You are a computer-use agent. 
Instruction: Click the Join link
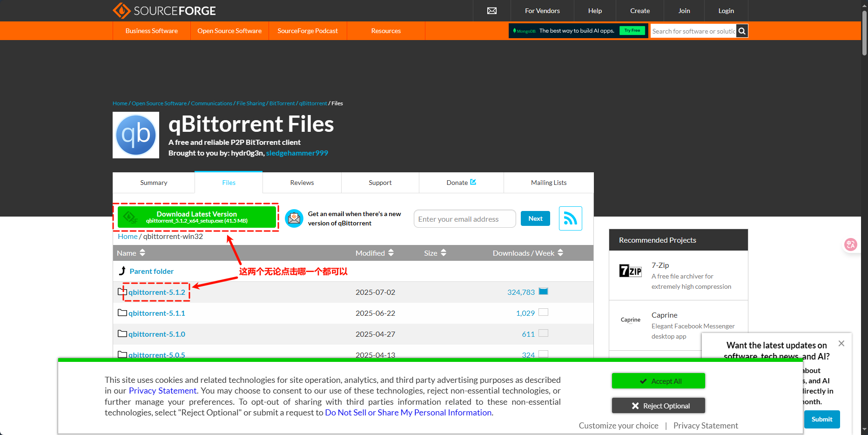684,11
